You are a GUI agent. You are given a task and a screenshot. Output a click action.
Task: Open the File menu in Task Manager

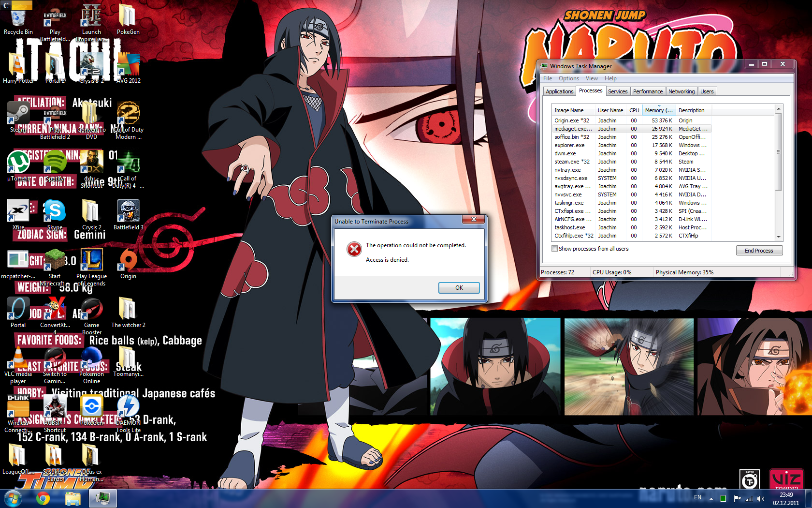click(548, 78)
